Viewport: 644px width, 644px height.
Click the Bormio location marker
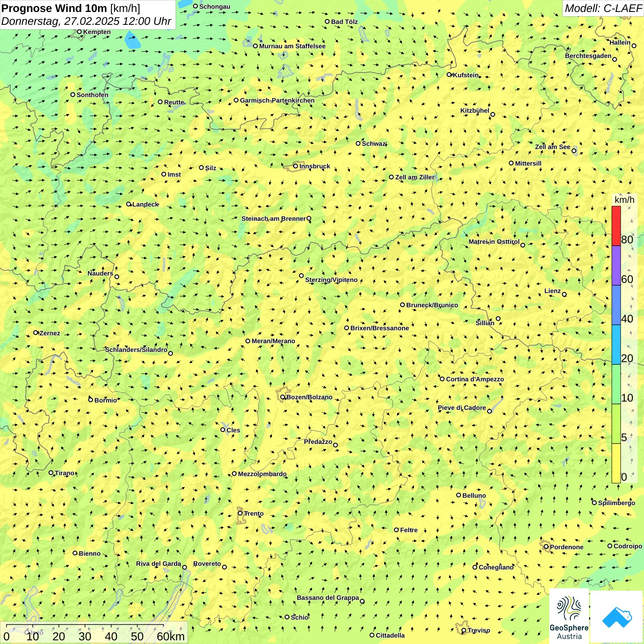[x=91, y=400]
